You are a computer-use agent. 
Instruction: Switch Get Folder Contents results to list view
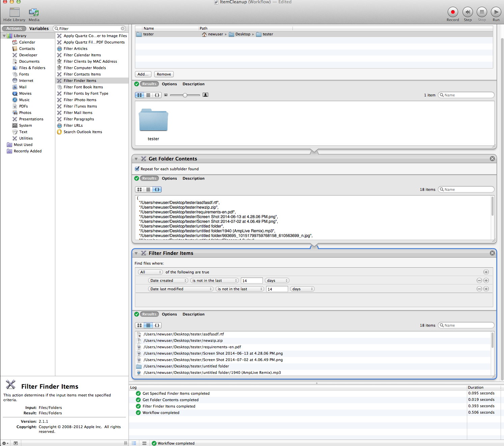click(148, 189)
